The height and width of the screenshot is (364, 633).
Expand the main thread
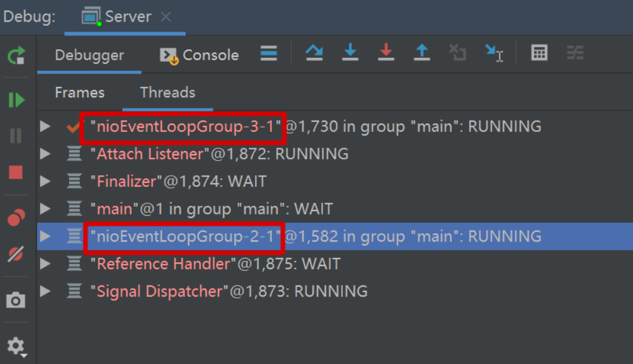45,209
